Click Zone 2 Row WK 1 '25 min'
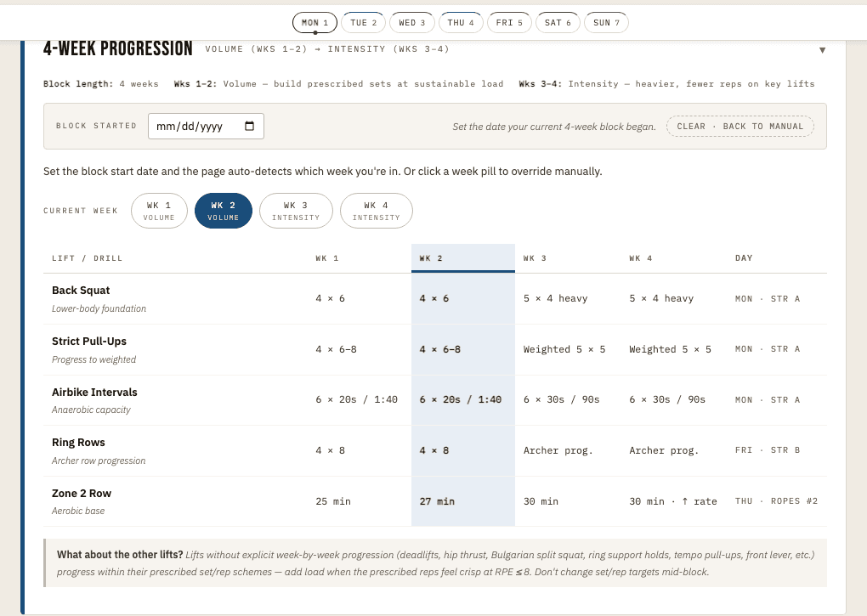The image size is (867, 616). coord(333,501)
